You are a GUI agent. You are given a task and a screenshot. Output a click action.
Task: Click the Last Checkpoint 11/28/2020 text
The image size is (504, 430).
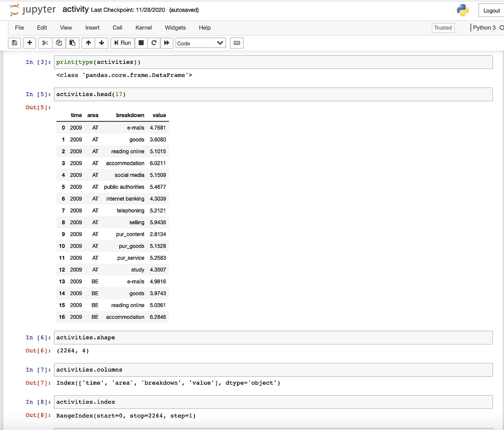point(128,10)
